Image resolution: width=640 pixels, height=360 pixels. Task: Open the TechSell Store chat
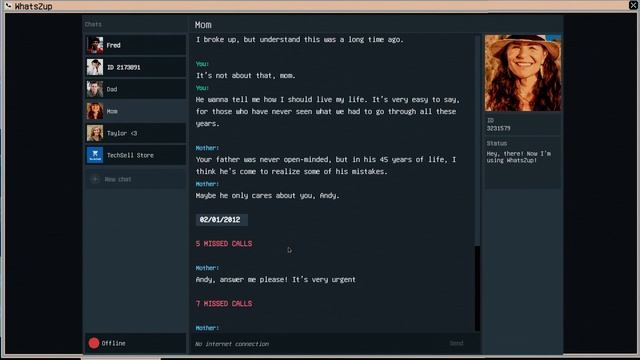pyautogui.click(x=136, y=155)
